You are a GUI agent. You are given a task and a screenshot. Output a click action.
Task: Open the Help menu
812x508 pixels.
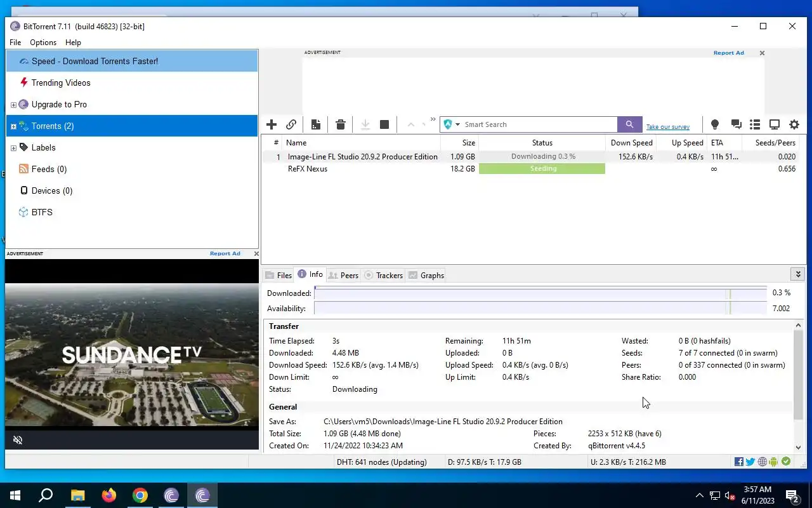73,43
